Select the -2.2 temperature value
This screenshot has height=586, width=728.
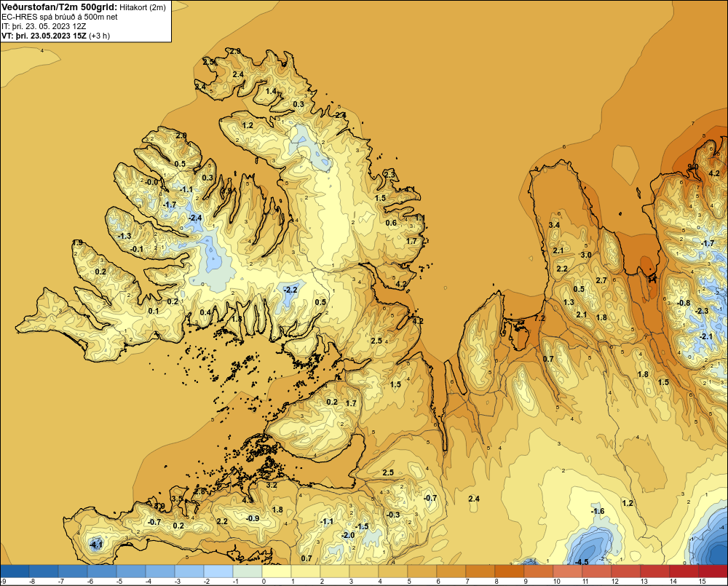[x=290, y=290]
